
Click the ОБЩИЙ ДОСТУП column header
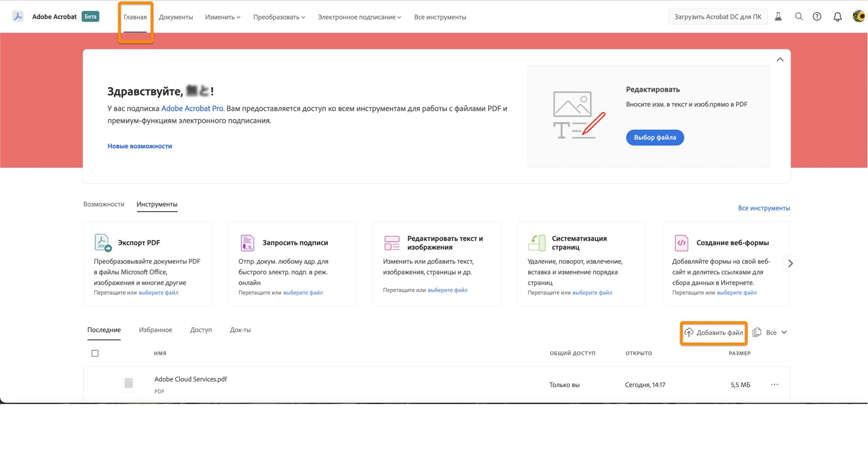click(572, 353)
